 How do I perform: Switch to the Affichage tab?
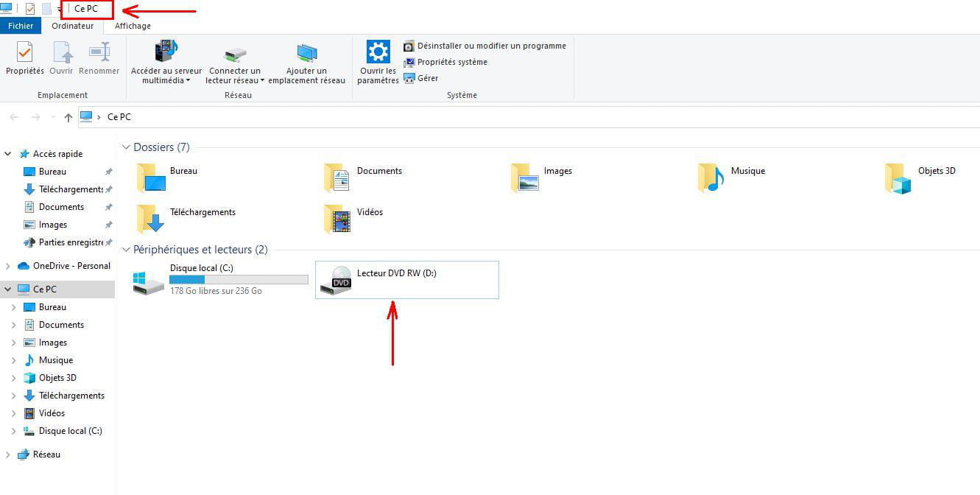[x=133, y=26]
